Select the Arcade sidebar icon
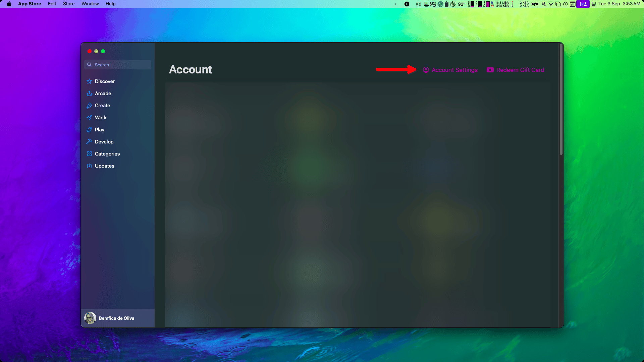644x362 pixels. (89, 93)
